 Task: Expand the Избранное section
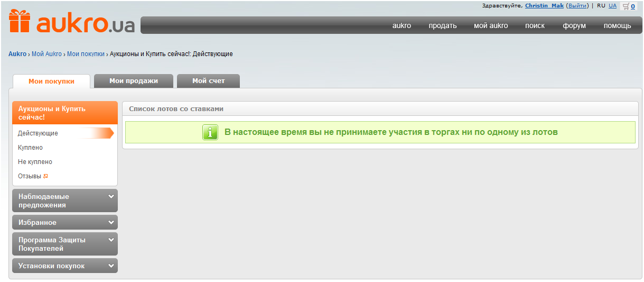tap(65, 222)
